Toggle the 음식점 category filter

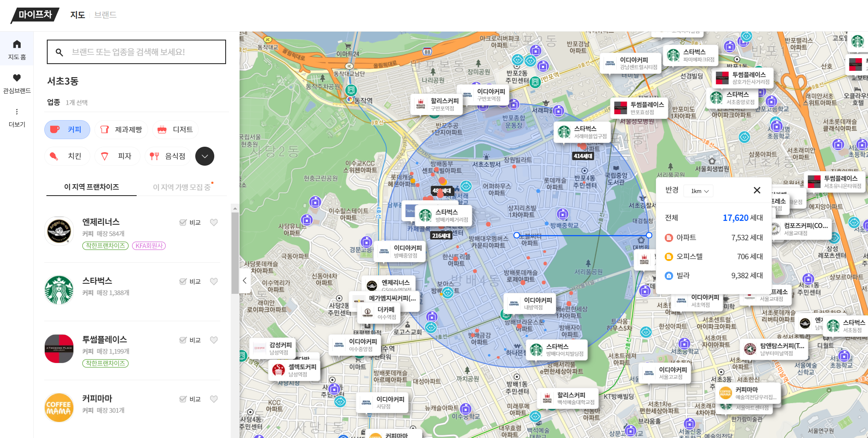[168, 156]
